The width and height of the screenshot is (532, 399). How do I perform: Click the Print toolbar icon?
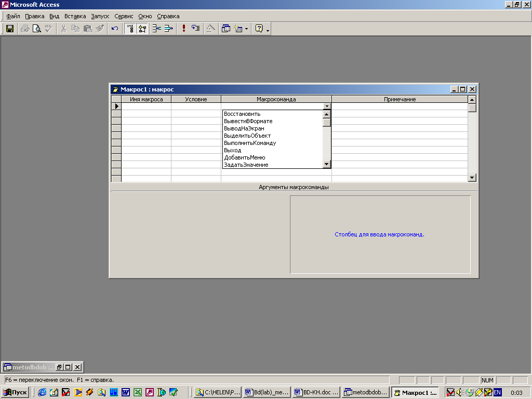click(25, 29)
